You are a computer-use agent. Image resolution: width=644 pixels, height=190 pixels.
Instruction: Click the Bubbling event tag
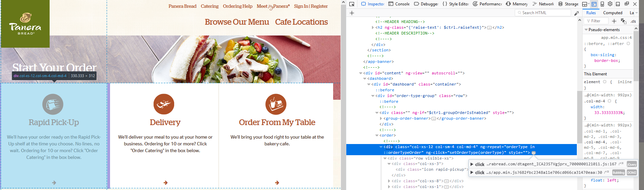click(x=619, y=172)
